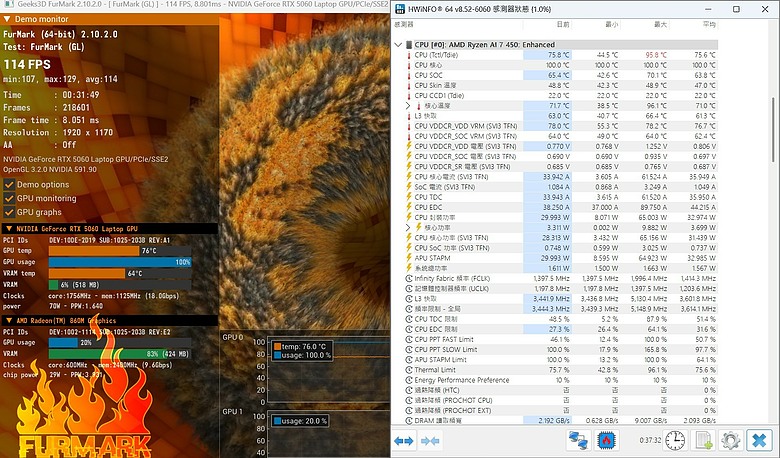780x458 pixels.
Task: Disable the GPU graphs checkbox
Action: click(9, 212)
